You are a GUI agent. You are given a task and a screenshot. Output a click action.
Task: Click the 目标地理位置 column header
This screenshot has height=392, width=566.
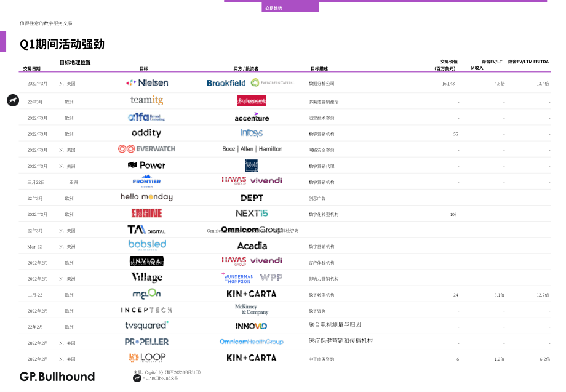[x=75, y=62]
